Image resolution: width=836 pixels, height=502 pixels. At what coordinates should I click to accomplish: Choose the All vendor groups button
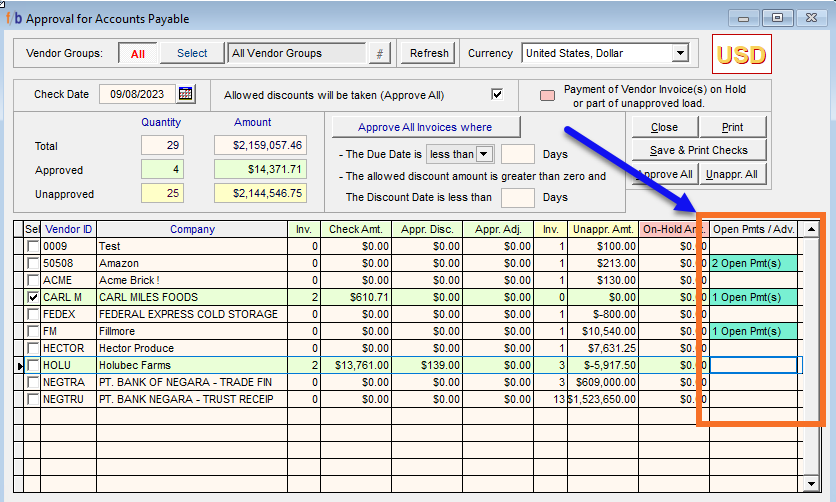tap(138, 54)
